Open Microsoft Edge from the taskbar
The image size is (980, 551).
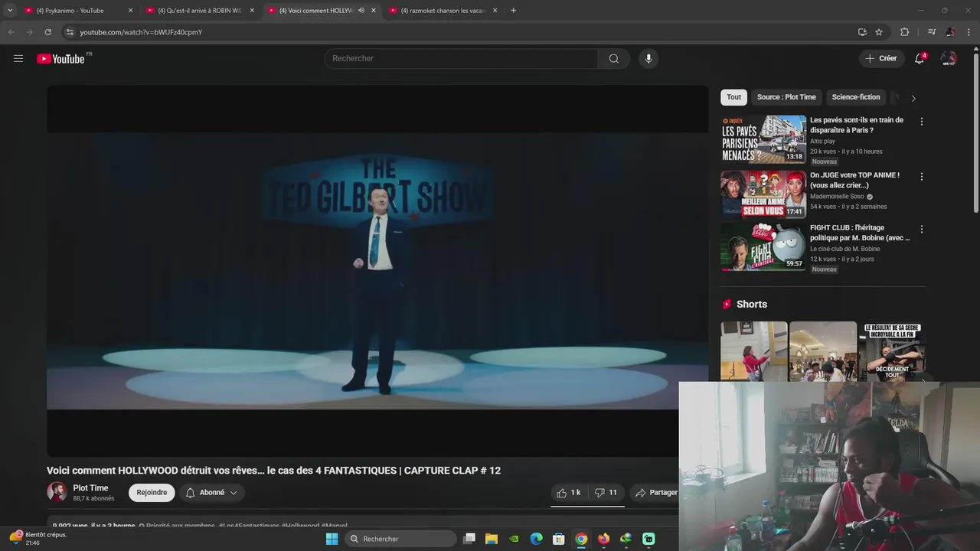(537, 539)
